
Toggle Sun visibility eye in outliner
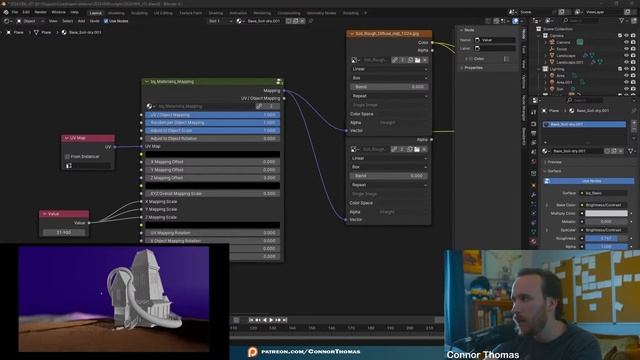click(x=627, y=89)
